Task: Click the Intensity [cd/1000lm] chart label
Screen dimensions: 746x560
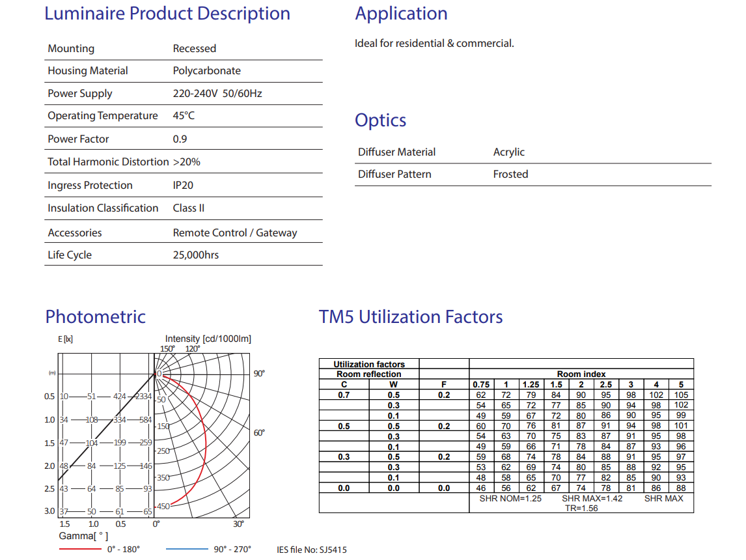Action: coord(208,339)
